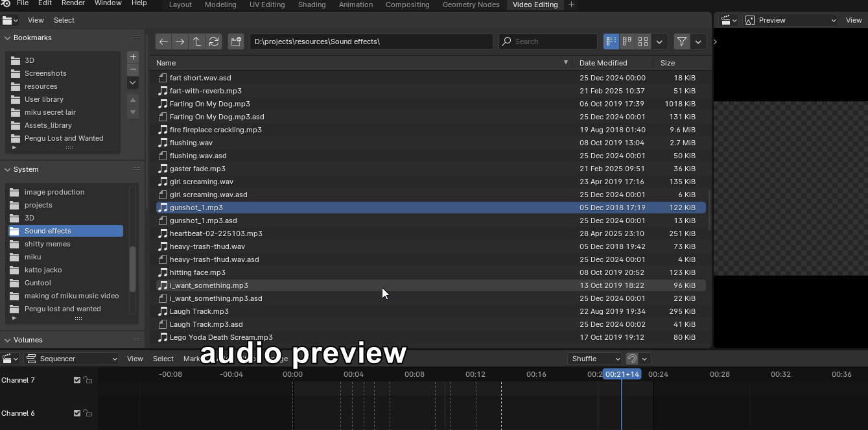Screen dimensions: 868x430
Task: Switch to vertical list display mode
Action: (x=611, y=42)
